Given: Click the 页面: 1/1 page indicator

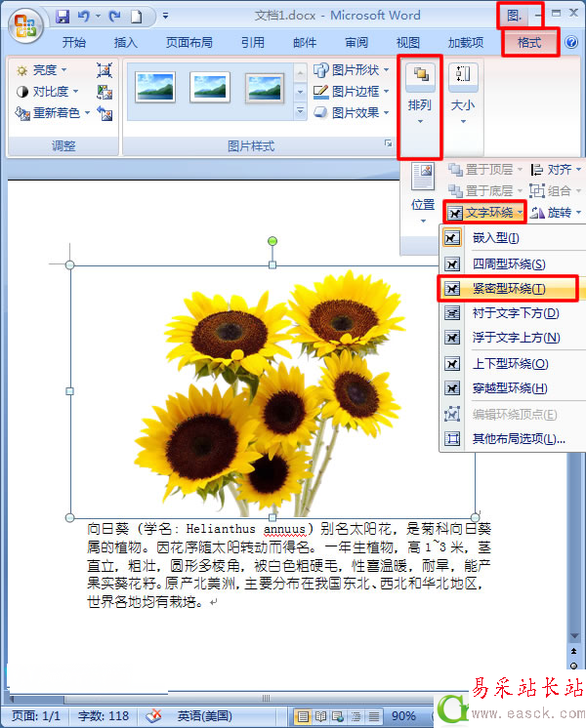Looking at the screenshot, I should 36,715.
